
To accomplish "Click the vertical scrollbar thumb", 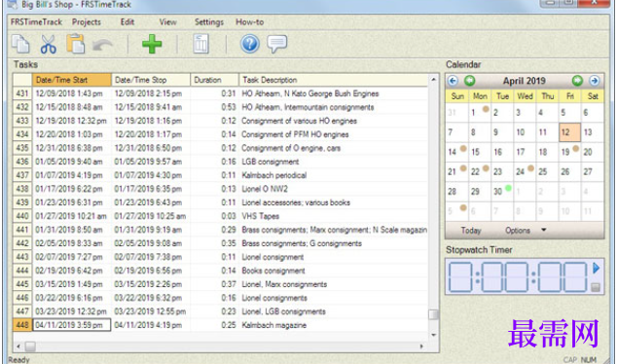I will [433, 314].
